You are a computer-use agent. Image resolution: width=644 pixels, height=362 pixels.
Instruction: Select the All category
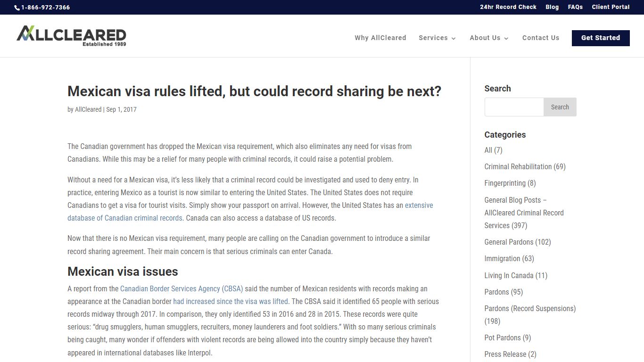(488, 150)
